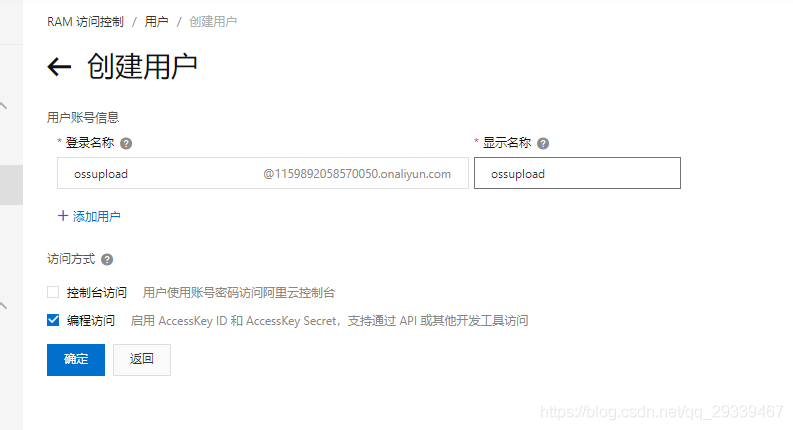Focus the 显示名称 input field

577,173
